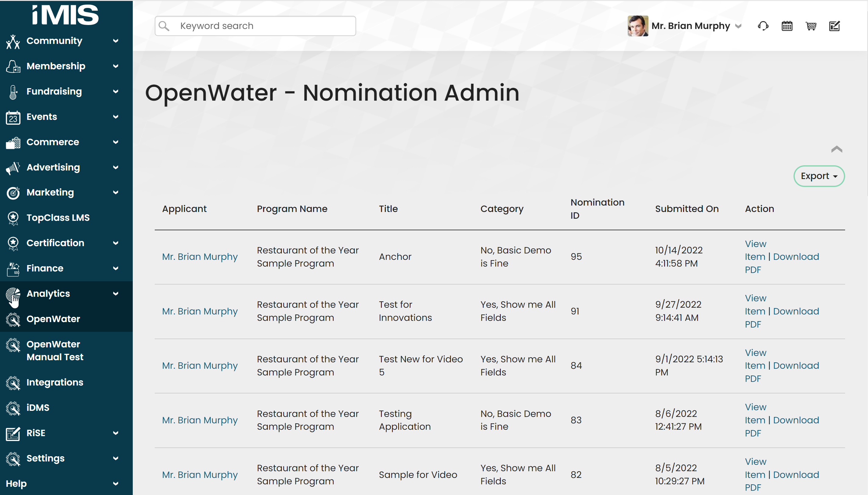The image size is (868, 495).
Task: Click View Item for nomination 83
Action: pyautogui.click(x=755, y=413)
